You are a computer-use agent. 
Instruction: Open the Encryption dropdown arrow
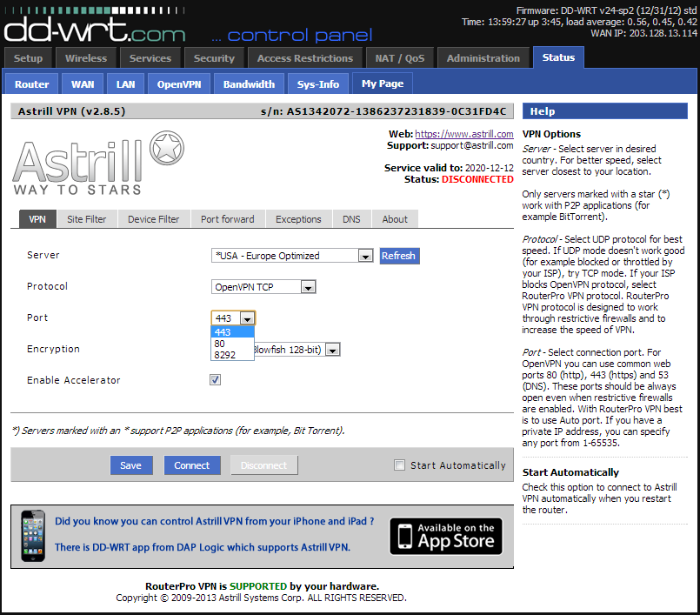[x=332, y=350]
